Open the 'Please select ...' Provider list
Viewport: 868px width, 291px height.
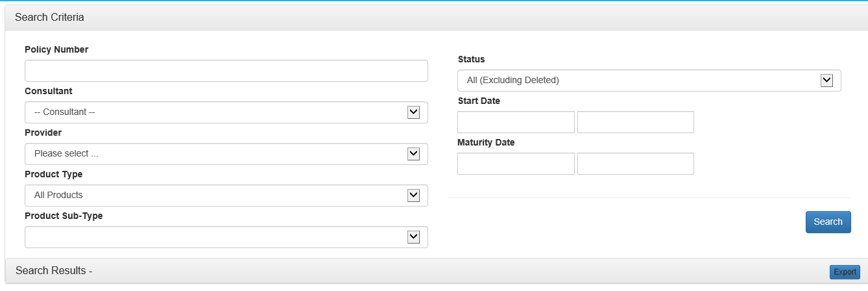214,154
